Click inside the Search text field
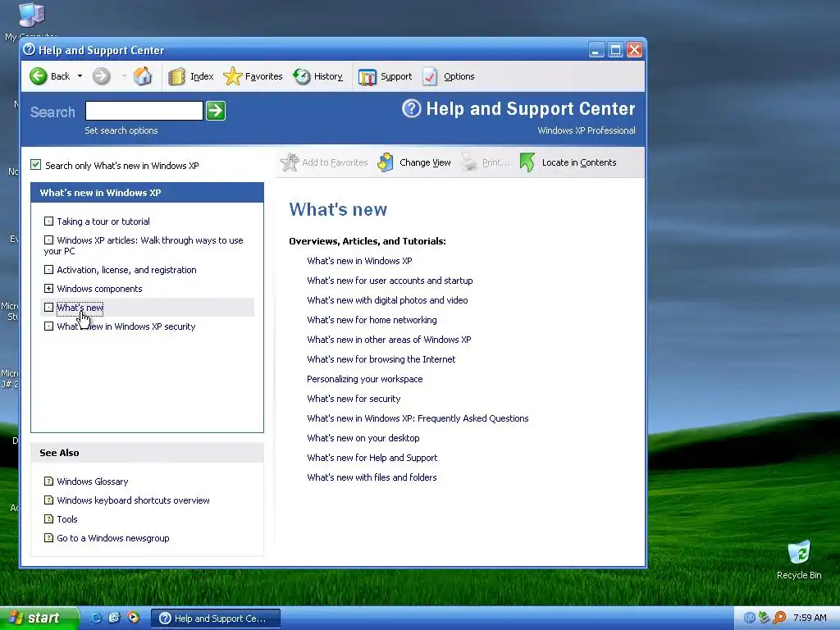The image size is (840, 630). [144, 111]
